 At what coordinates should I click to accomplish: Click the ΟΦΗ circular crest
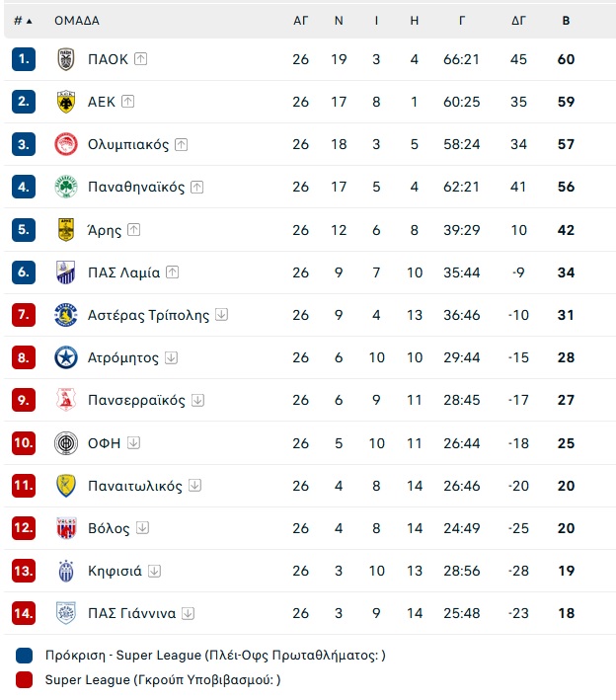point(66,443)
